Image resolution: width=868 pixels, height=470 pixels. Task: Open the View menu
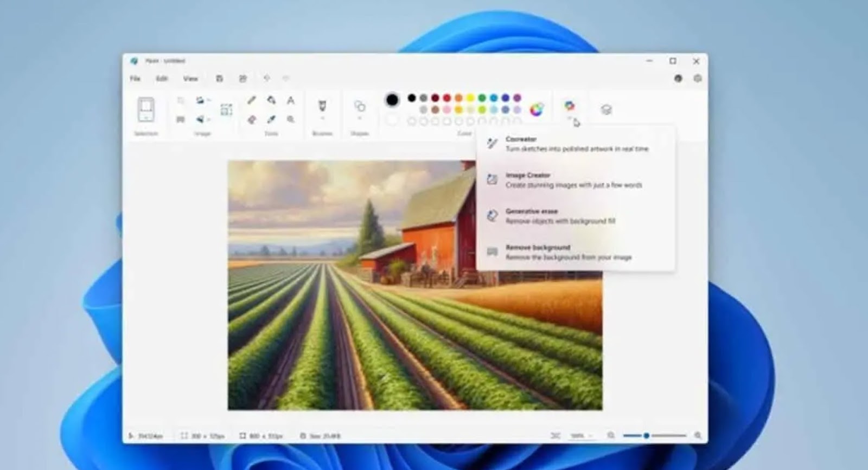point(190,79)
